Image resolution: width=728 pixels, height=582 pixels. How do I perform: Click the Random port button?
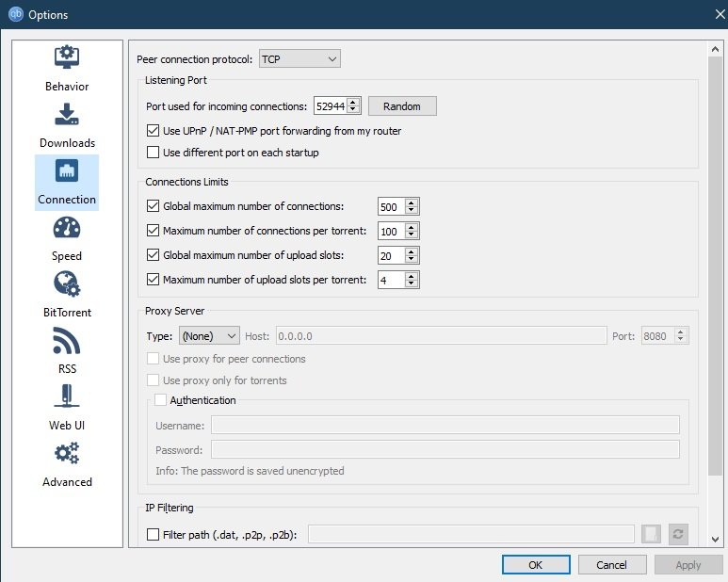pos(402,106)
